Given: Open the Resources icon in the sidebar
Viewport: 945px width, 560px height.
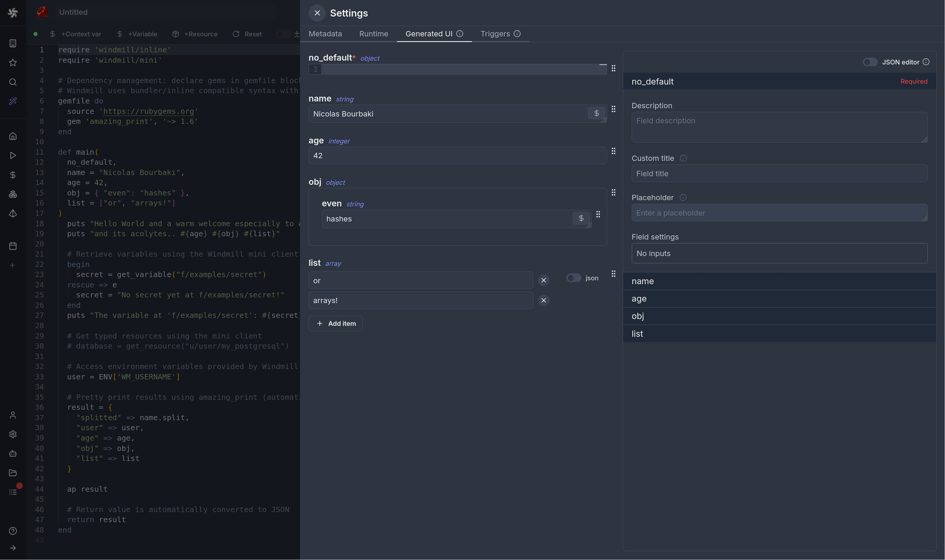Looking at the screenshot, I should 13,194.
